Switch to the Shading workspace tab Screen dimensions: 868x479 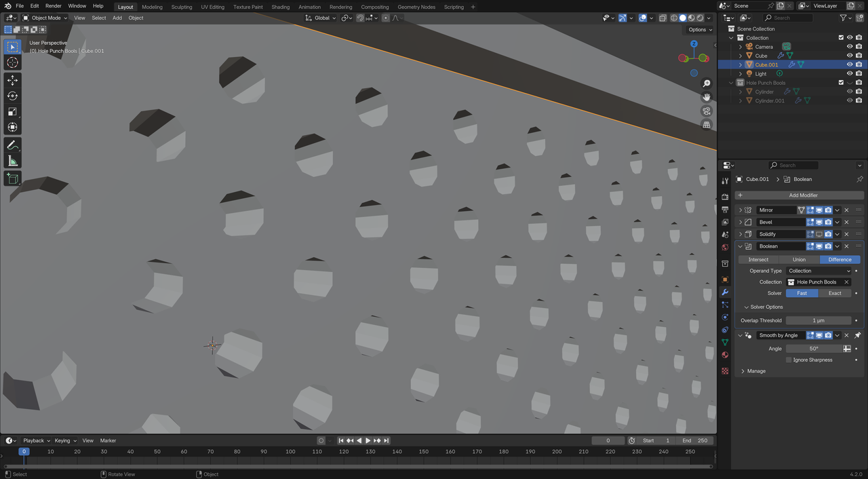pos(280,7)
